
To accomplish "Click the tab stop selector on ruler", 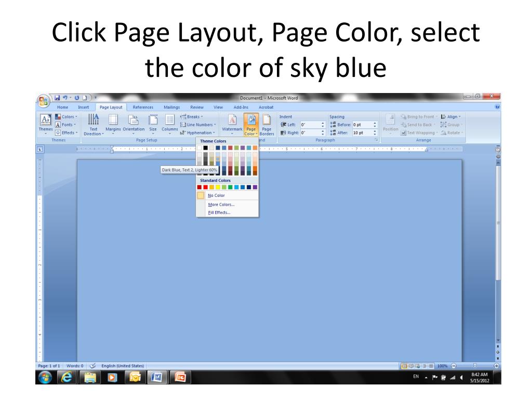I will [x=39, y=149].
